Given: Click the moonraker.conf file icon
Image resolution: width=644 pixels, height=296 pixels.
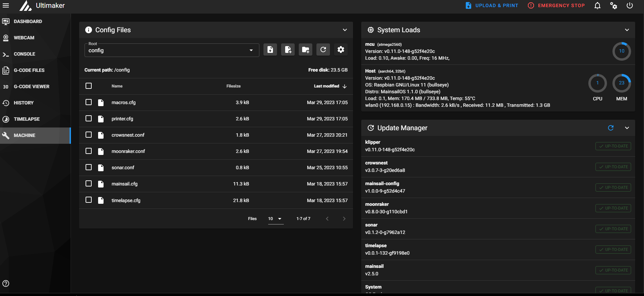Looking at the screenshot, I should tap(101, 151).
